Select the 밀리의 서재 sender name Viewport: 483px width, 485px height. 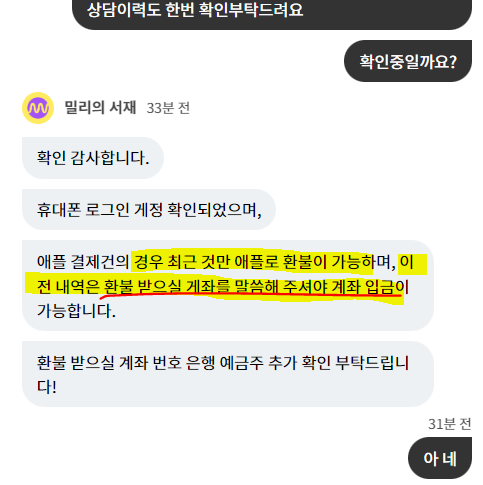click(100, 108)
